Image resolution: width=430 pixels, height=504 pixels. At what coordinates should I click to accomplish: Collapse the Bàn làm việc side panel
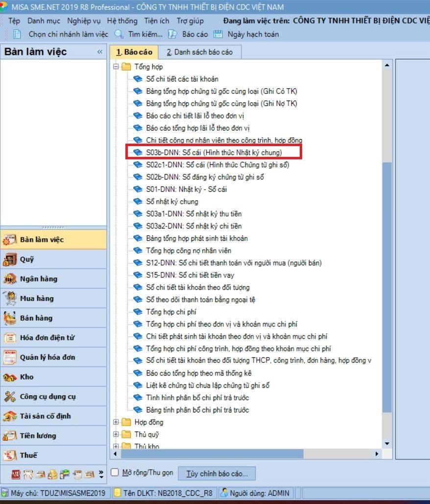pos(100,52)
